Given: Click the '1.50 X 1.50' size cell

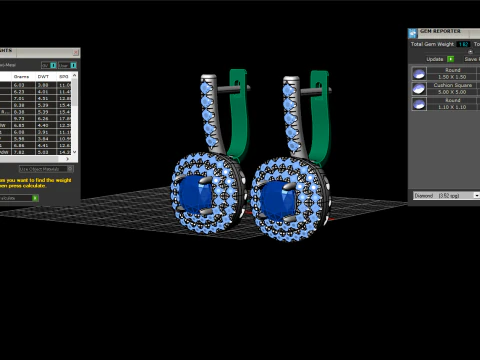Looking at the screenshot, I should point(452,77).
